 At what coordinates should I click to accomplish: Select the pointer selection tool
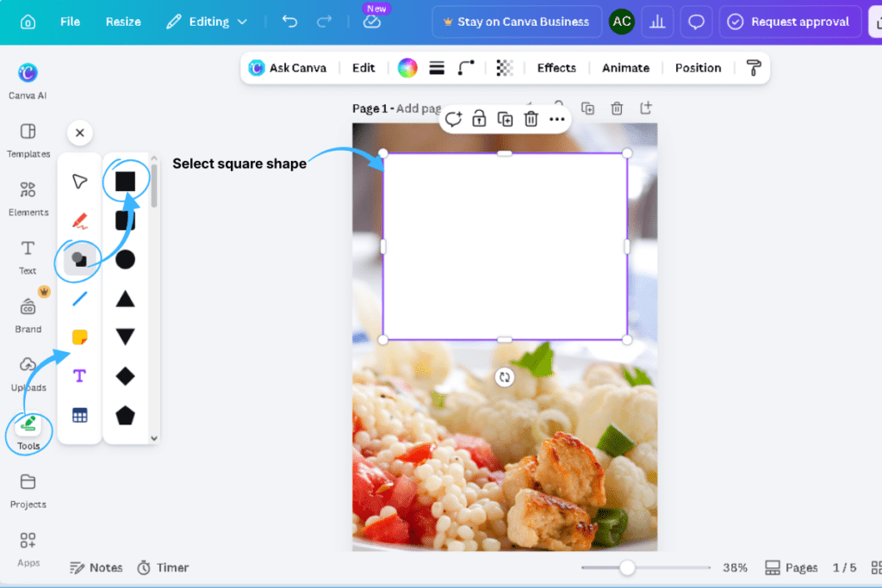[80, 181]
